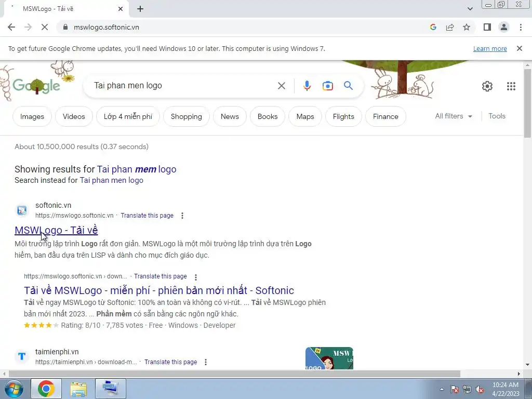Click the softonic.vn site favicon
532x399 pixels.
click(x=22, y=210)
